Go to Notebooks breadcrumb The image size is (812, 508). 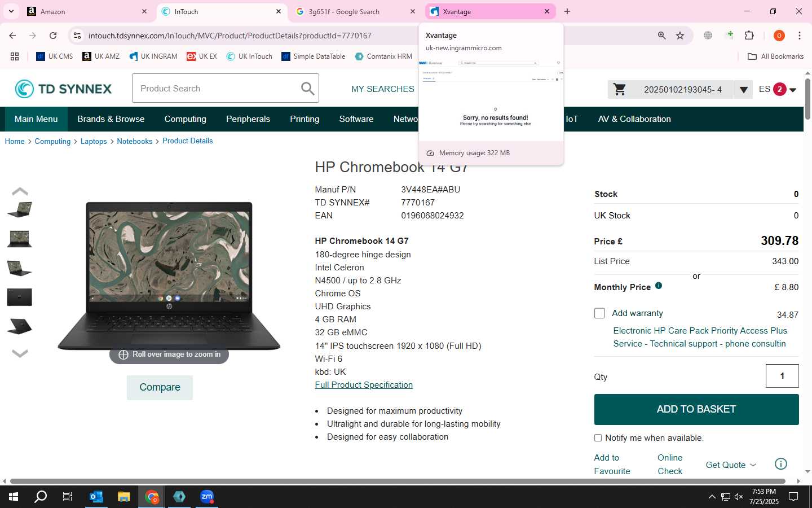point(135,141)
